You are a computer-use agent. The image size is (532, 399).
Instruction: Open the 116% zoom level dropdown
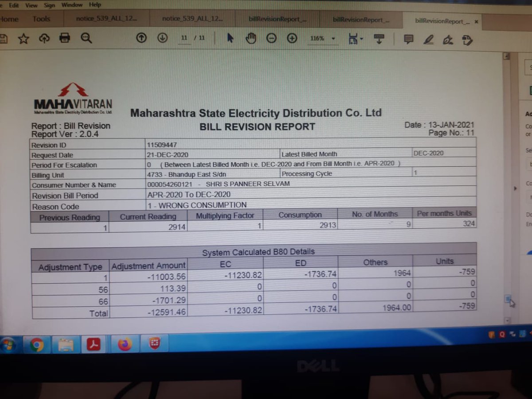(x=333, y=39)
